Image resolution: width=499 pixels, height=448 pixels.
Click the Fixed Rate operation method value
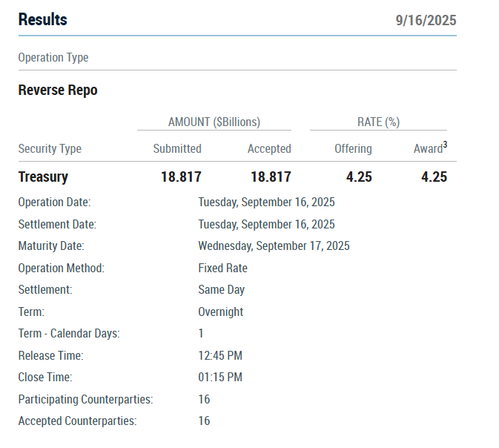[222, 268]
